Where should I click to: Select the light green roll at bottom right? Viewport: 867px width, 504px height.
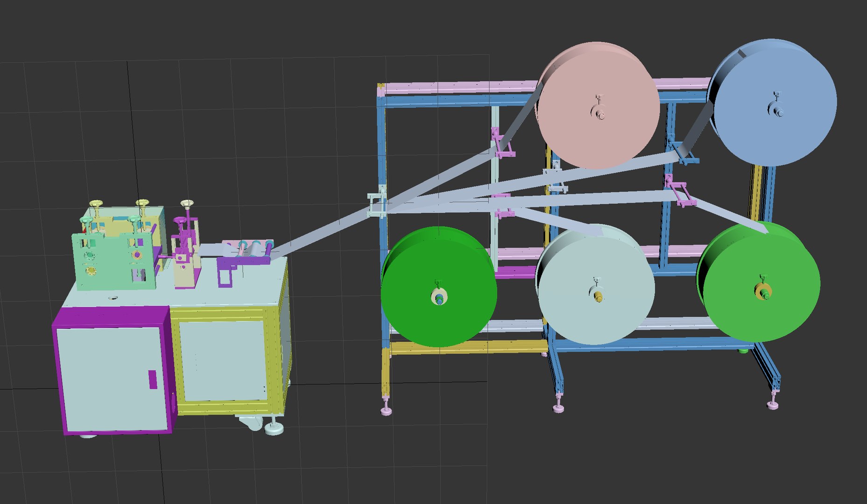click(x=759, y=282)
